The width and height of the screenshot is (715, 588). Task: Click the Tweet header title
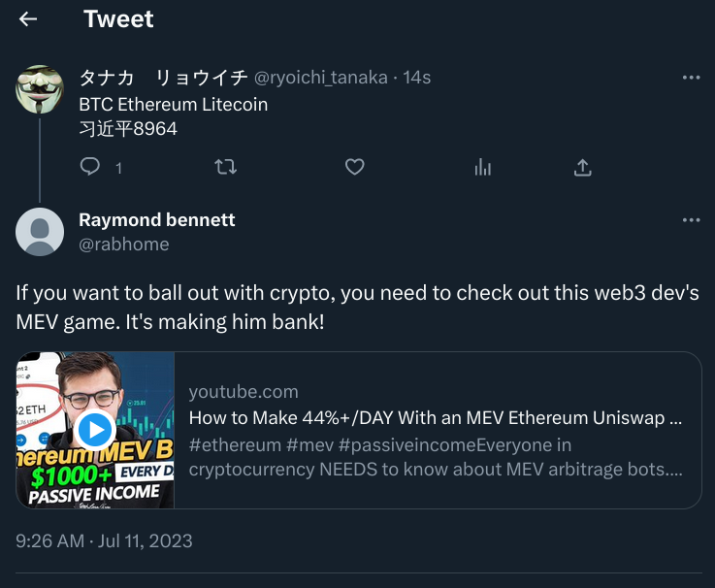point(118,18)
